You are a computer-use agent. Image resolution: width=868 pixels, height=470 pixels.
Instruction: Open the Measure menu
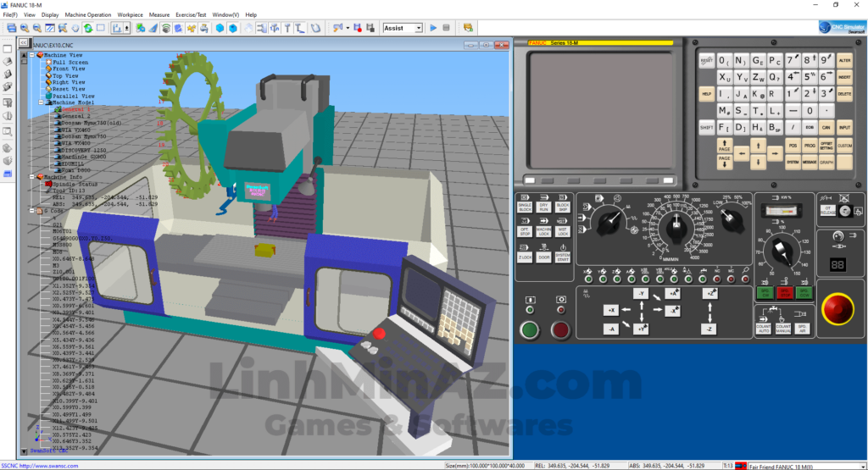click(x=159, y=15)
